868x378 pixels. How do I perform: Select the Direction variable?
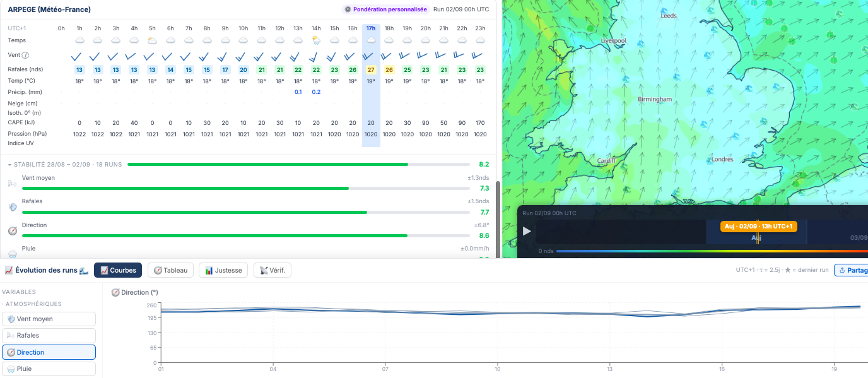[49, 352]
